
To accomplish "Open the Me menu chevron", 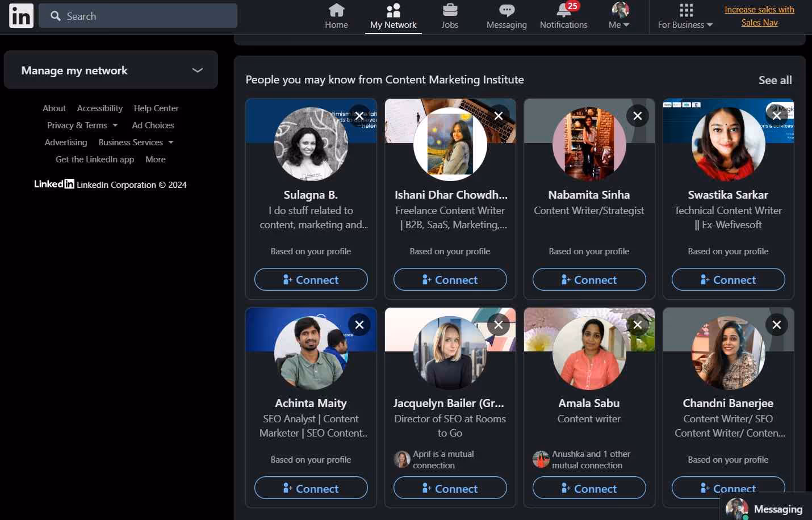I will pos(627,24).
